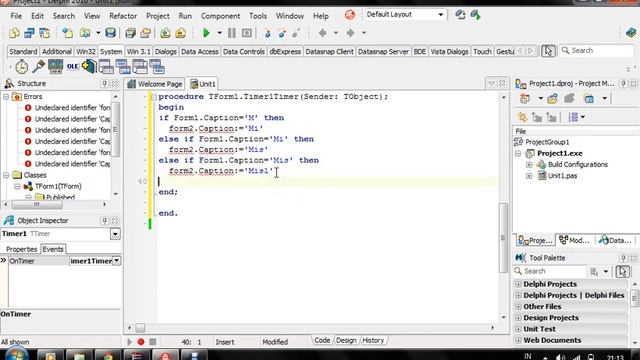This screenshot has height=360, width=640.
Task: Open the Project menu
Action: pos(158,16)
